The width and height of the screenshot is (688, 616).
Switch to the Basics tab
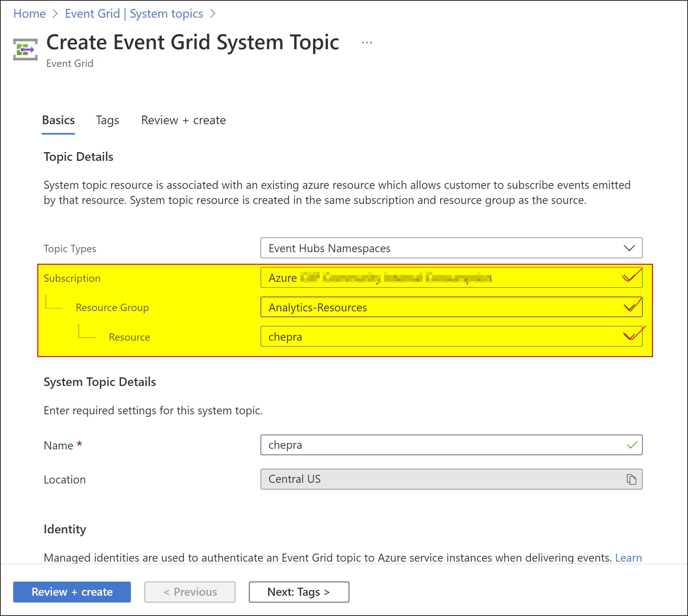pos(58,120)
